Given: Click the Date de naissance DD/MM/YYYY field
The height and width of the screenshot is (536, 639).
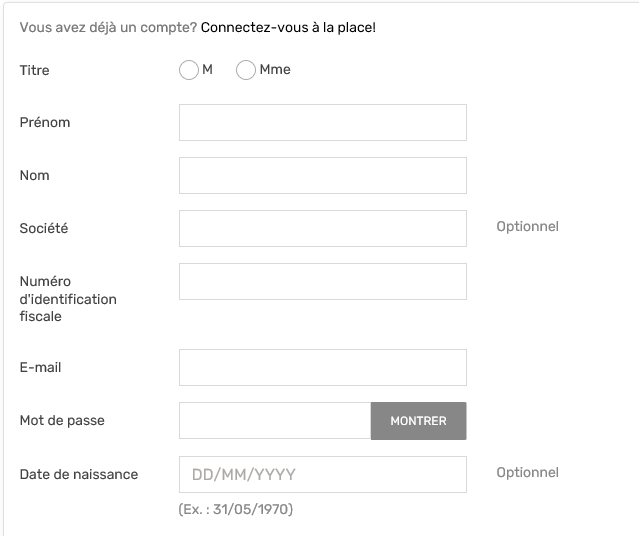Looking at the screenshot, I should pos(322,474).
